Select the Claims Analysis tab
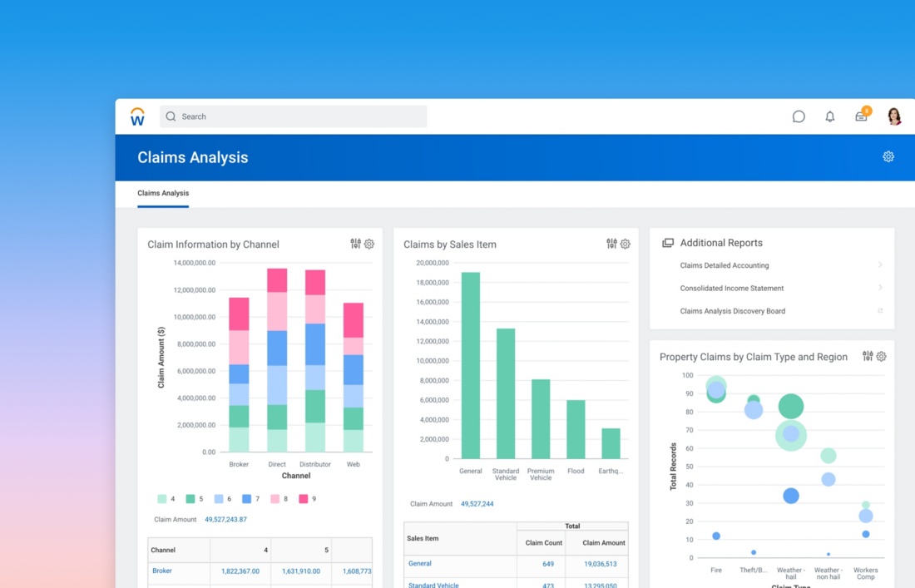 pyautogui.click(x=163, y=193)
